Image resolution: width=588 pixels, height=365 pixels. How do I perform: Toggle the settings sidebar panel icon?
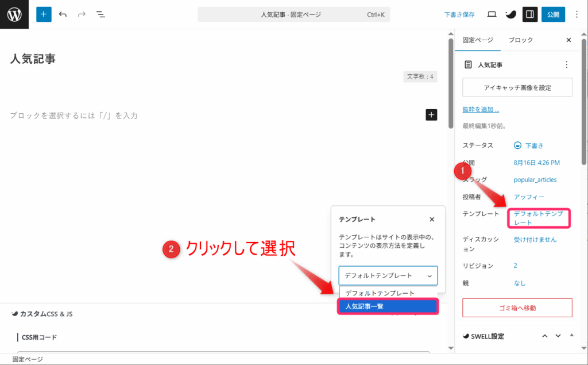pyautogui.click(x=530, y=14)
